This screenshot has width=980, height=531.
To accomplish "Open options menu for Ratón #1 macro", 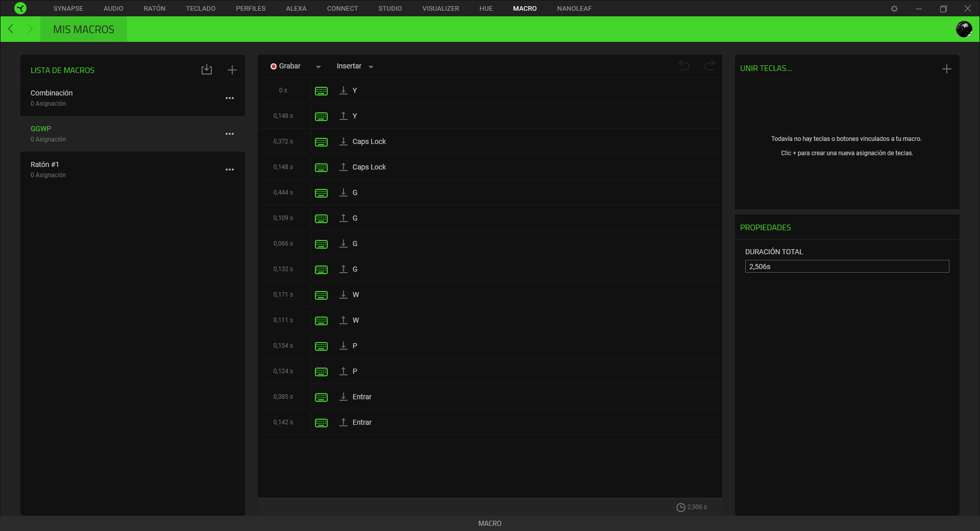I will point(230,170).
